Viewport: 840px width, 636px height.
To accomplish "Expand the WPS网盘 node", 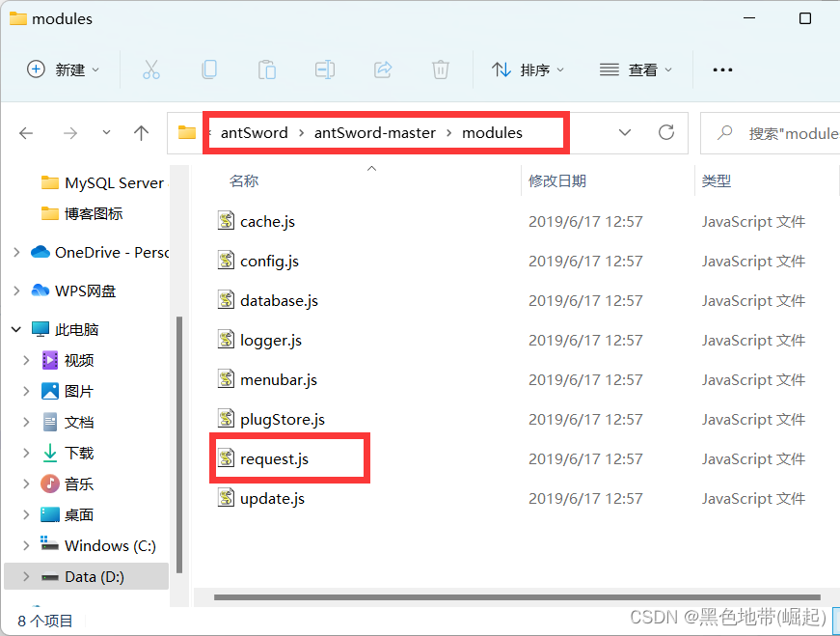I will [x=16, y=291].
